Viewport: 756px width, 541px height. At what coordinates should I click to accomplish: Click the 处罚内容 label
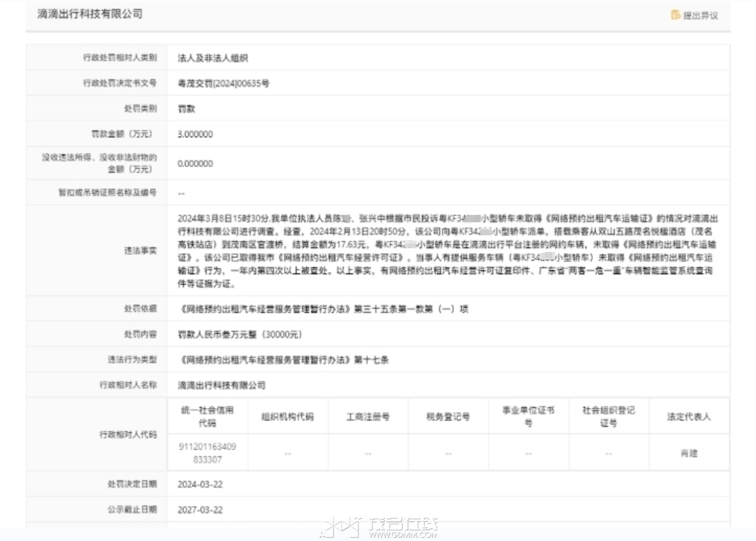coord(140,334)
